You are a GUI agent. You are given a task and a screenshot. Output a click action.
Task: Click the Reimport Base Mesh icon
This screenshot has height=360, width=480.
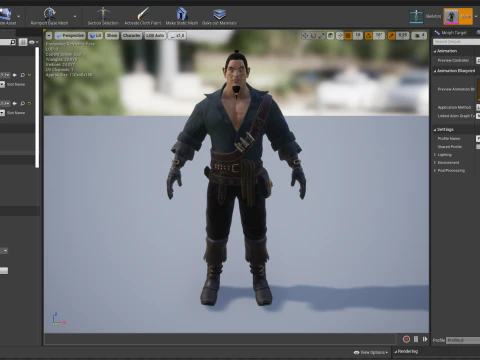click(50, 14)
